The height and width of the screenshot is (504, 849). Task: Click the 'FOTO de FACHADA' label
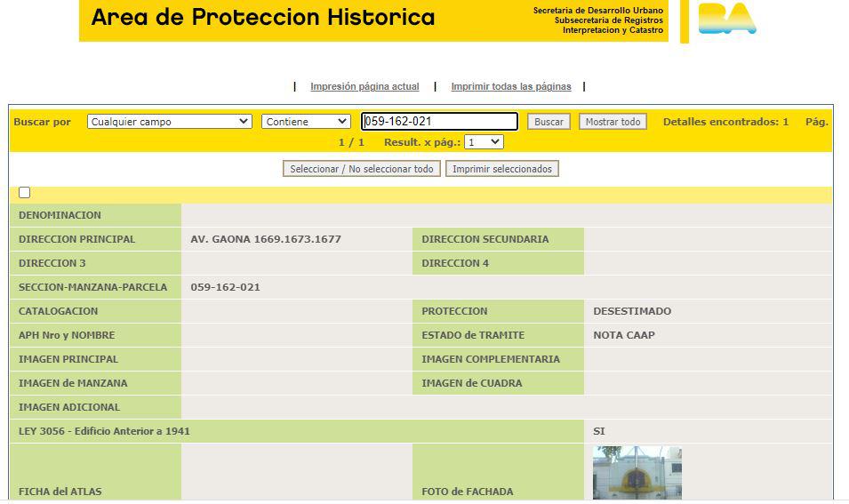point(468,492)
